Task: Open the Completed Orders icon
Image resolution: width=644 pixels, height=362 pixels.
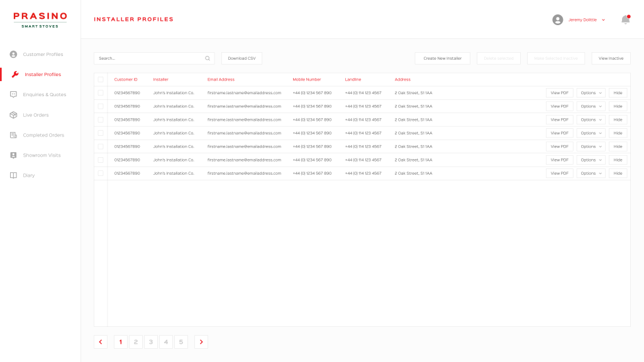Action: (x=13, y=134)
